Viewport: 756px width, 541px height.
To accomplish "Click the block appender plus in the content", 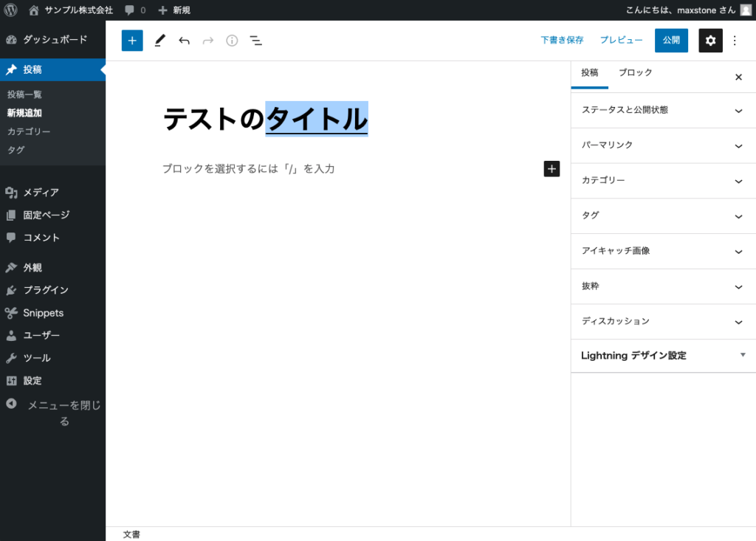I will coord(551,168).
